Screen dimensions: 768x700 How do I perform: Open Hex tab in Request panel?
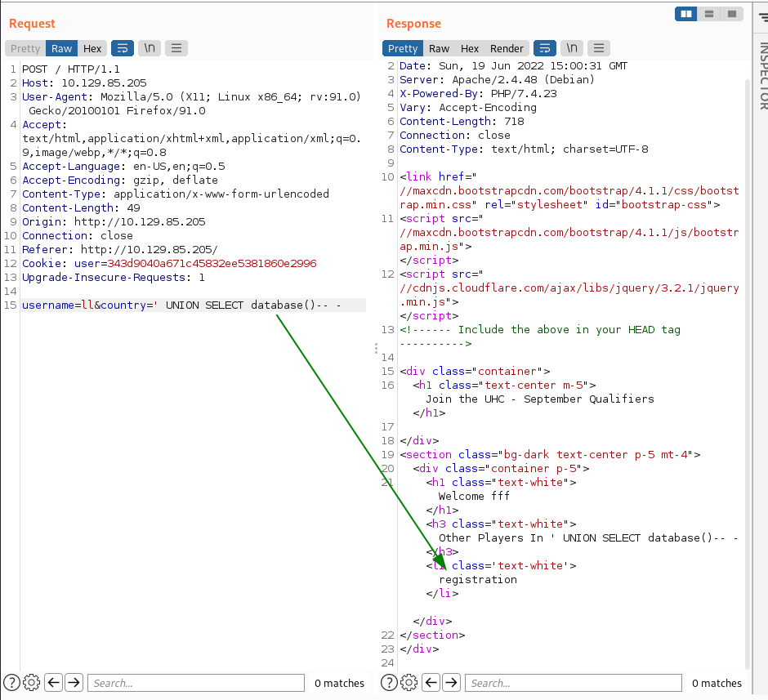[x=92, y=48]
